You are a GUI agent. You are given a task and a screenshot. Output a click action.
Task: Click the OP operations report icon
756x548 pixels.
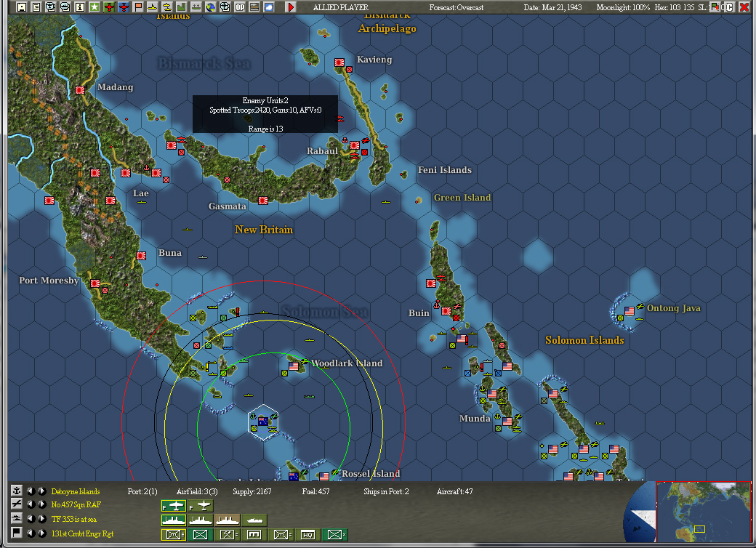[x=240, y=7]
